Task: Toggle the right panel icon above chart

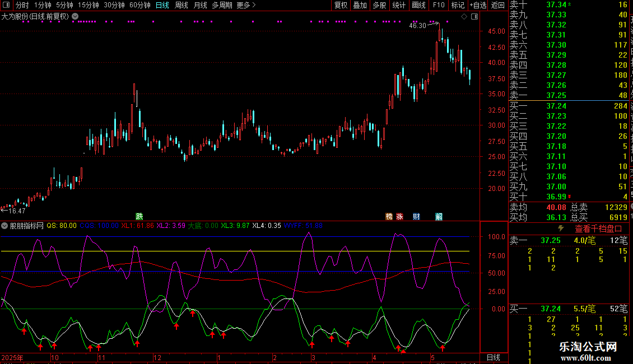Action: point(475,17)
